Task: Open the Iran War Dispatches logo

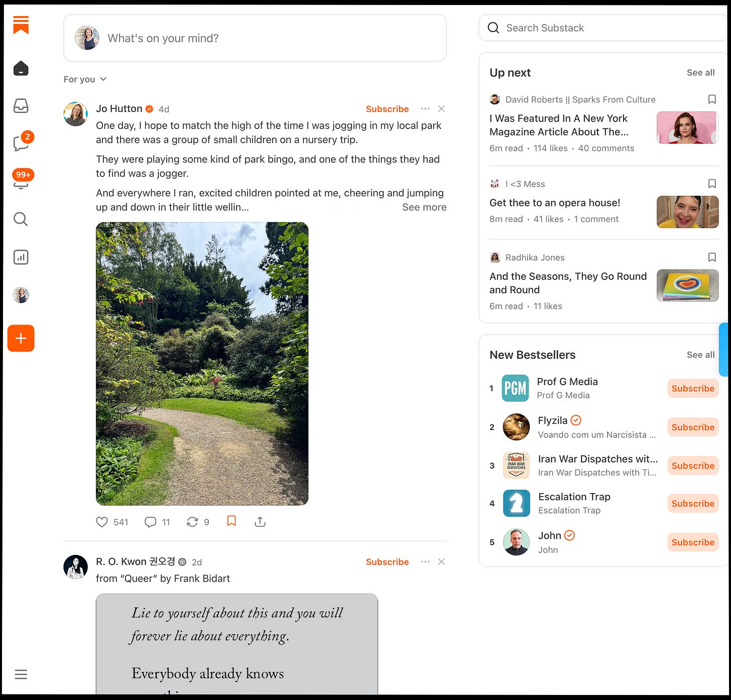Action: [516, 465]
